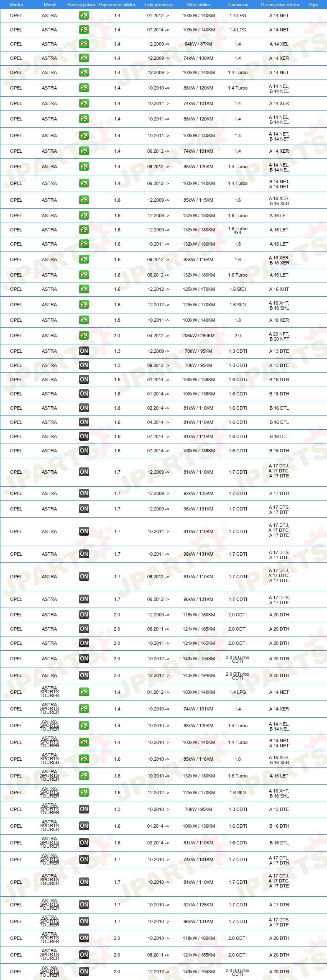Click the 64kW / 87KM power cell

(x=199, y=44)
